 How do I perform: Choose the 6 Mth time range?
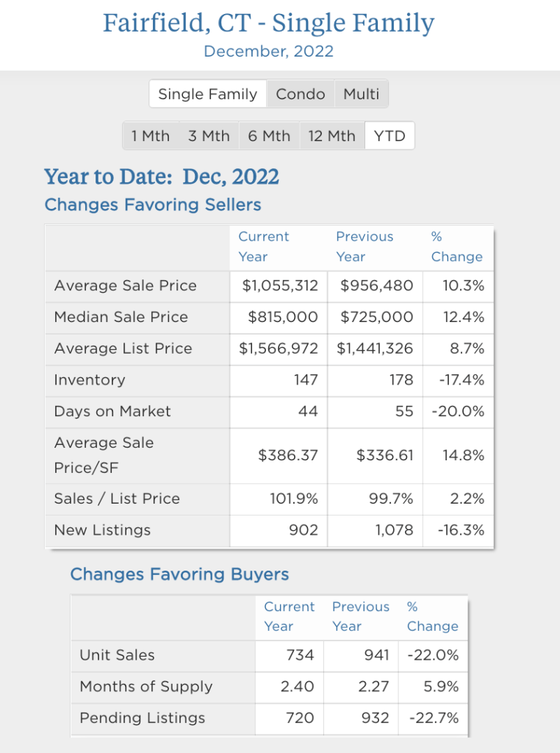[x=269, y=136]
